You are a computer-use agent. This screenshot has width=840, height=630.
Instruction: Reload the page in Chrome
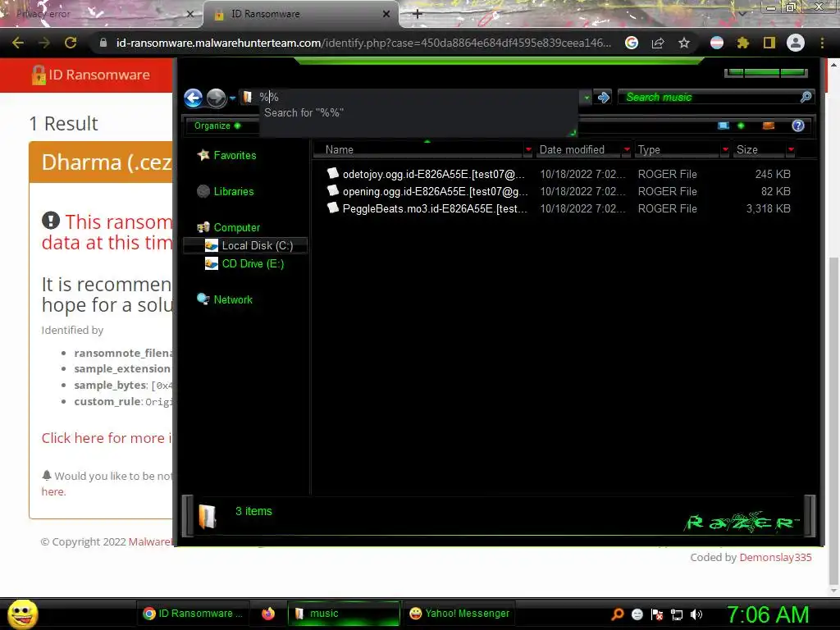coord(71,43)
